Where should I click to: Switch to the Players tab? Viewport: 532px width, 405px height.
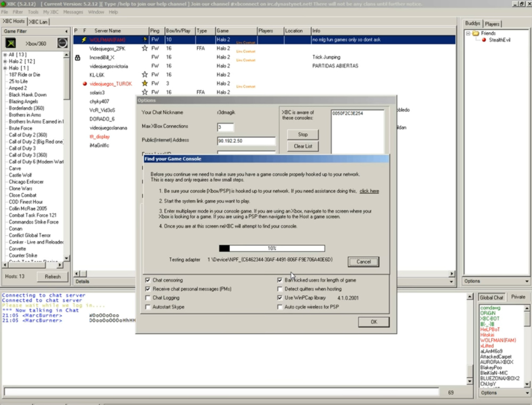492,24
